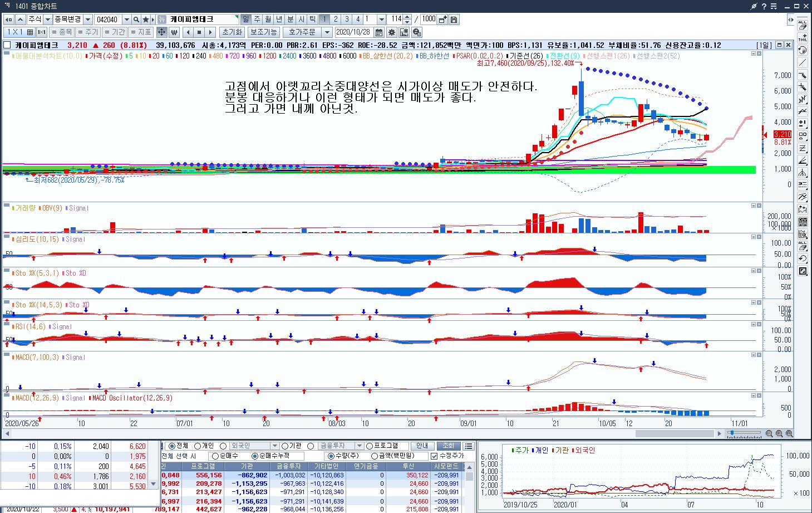Open the 호가주문 dropdown arrow
812x513 pixels.
tap(327, 32)
